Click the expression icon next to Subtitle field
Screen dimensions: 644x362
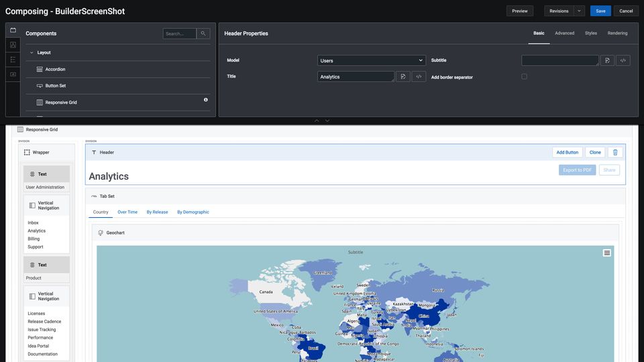pyautogui.click(x=606, y=60)
